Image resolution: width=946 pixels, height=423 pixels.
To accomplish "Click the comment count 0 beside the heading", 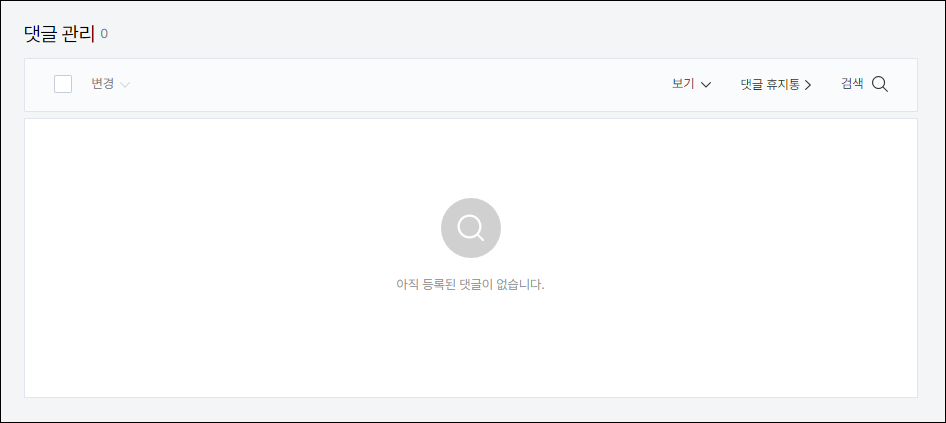I will pyautogui.click(x=104, y=34).
